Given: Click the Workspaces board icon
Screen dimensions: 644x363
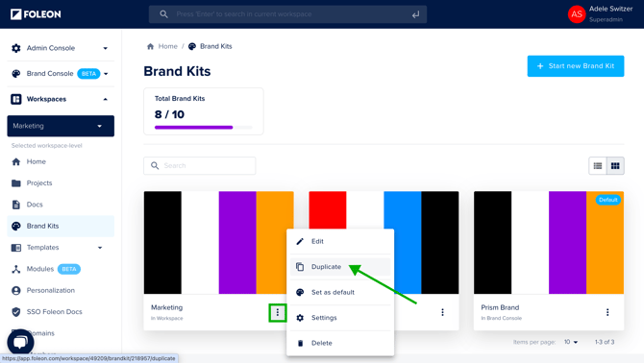Looking at the screenshot, I should 16,99.
